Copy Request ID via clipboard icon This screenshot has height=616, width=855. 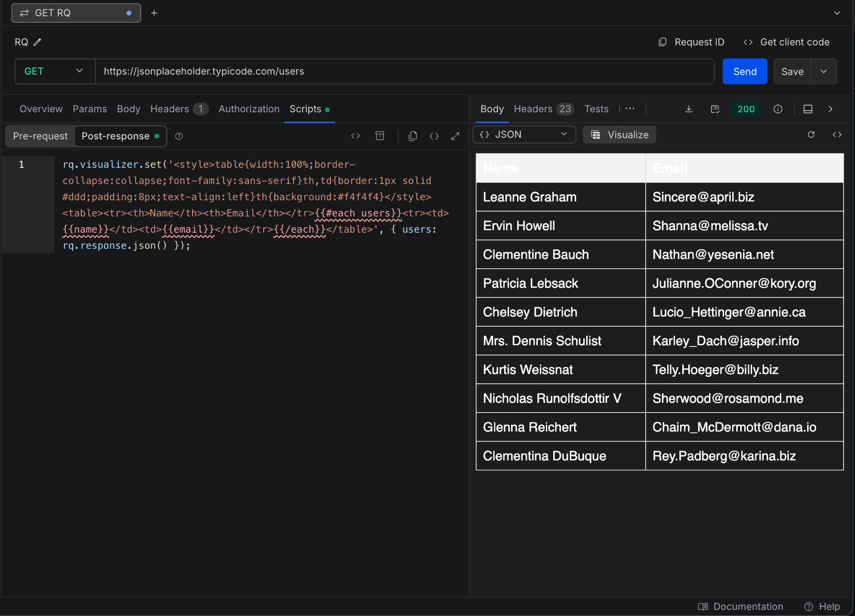663,42
